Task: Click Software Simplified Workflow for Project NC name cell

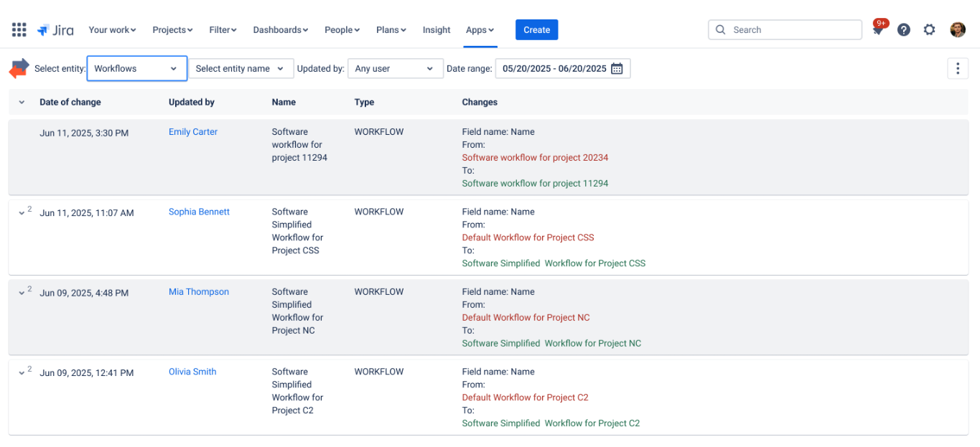Action: [x=298, y=311]
